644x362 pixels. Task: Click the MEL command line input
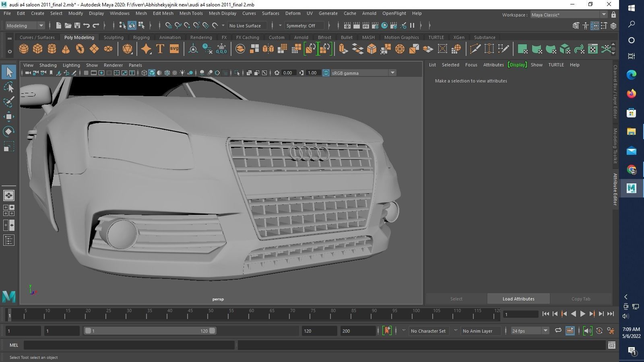click(129, 345)
